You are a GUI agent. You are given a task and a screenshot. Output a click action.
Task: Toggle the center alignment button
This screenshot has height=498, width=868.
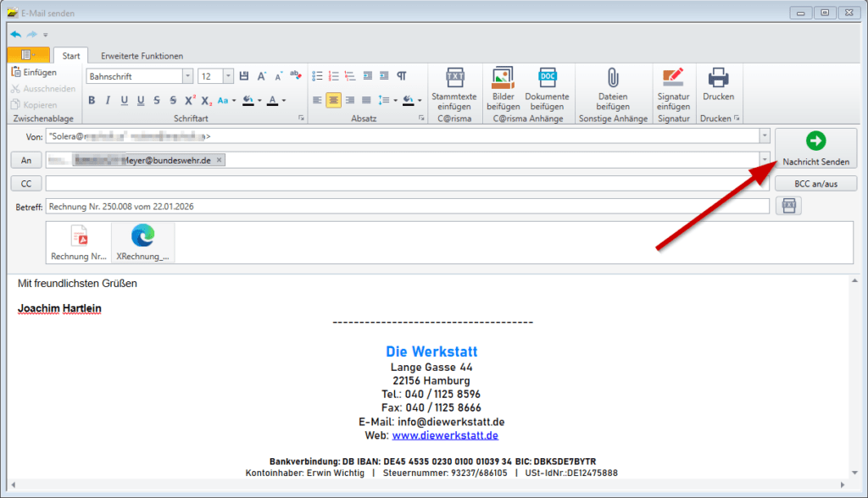coord(333,100)
